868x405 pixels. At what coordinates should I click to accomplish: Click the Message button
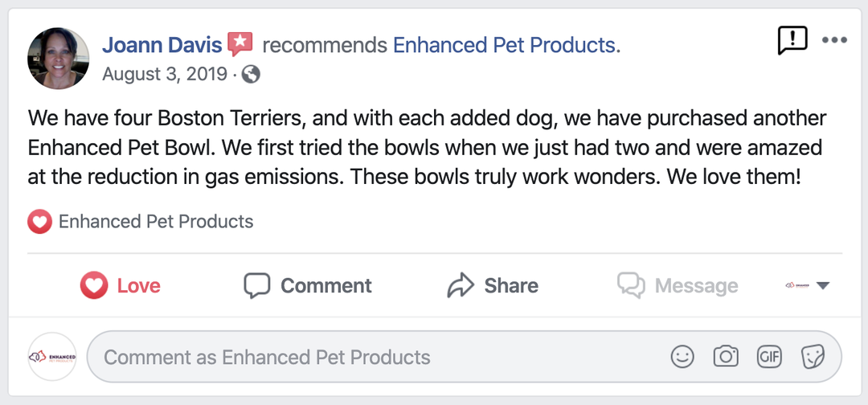[678, 285]
